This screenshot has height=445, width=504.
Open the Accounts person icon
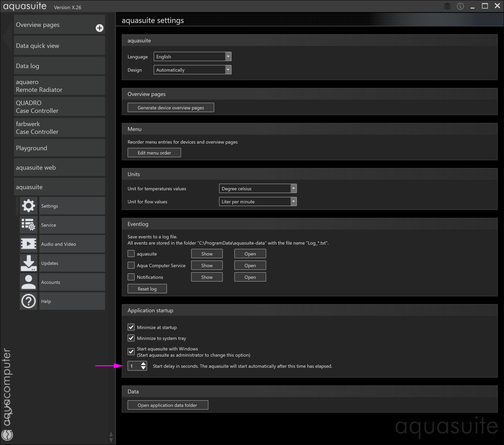point(29,282)
